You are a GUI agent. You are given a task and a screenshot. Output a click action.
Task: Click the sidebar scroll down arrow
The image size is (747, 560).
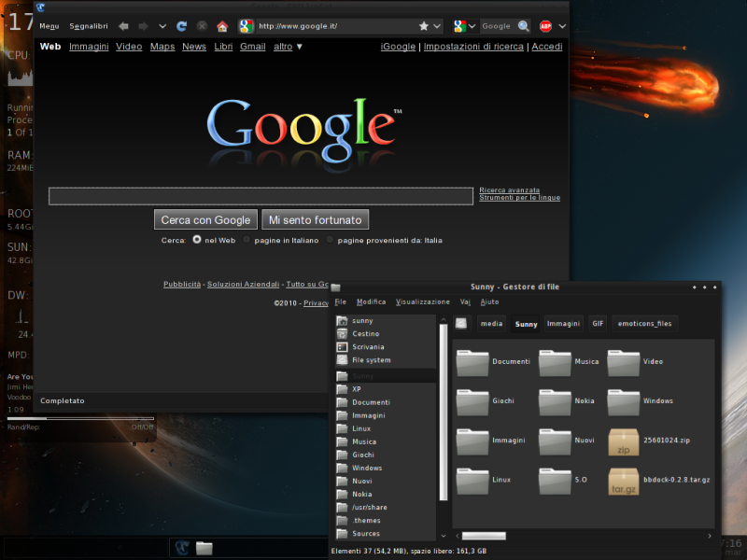tap(444, 536)
